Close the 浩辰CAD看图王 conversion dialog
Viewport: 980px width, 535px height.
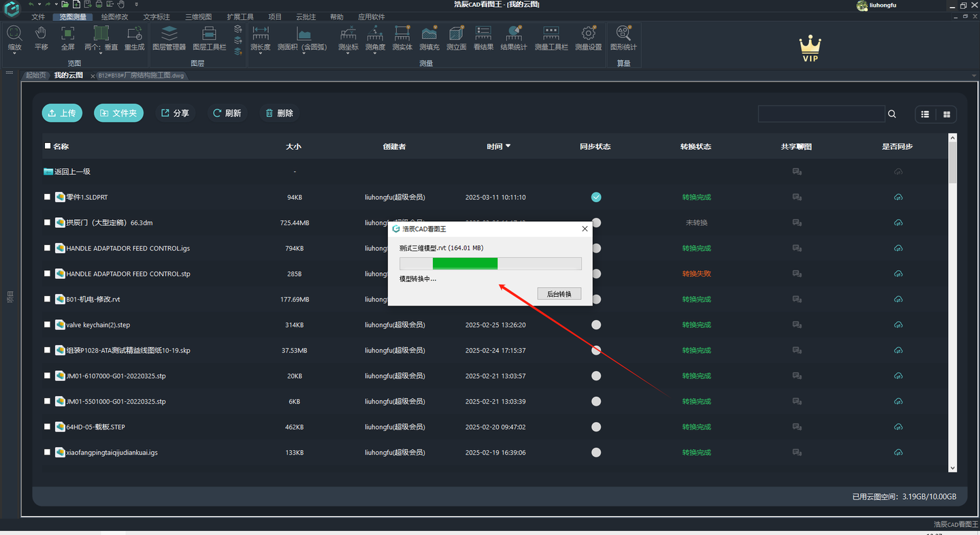(585, 229)
